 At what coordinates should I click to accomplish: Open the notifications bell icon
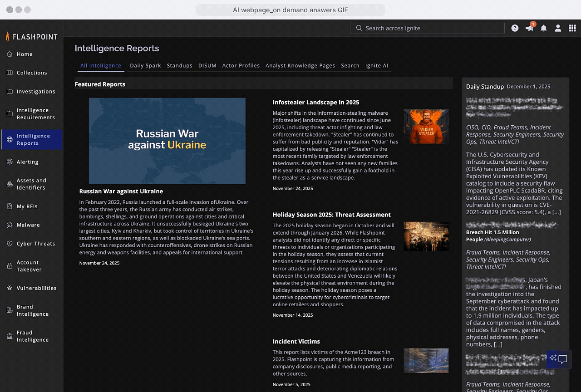(x=544, y=28)
